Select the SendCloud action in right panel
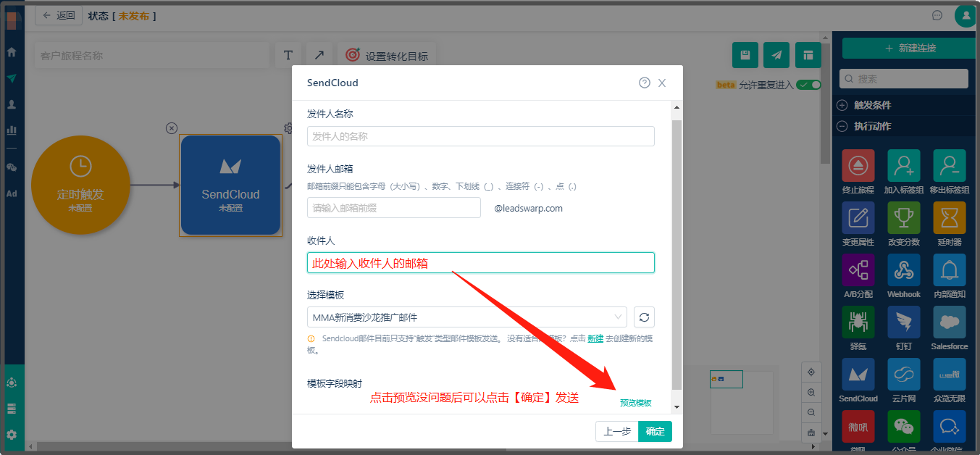Viewport: 980px width, 455px height. (x=858, y=375)
